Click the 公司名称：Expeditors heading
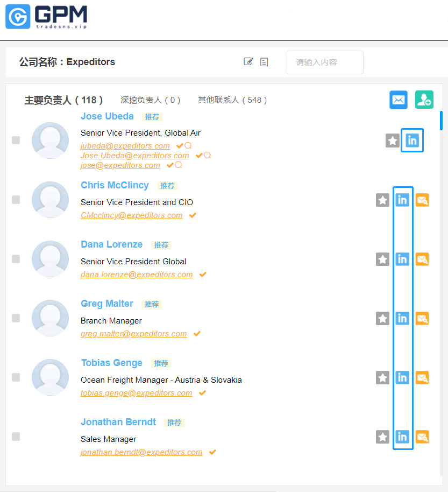Image resolution: width=448 pixels, height=492 pixels. tap(67, 62)
